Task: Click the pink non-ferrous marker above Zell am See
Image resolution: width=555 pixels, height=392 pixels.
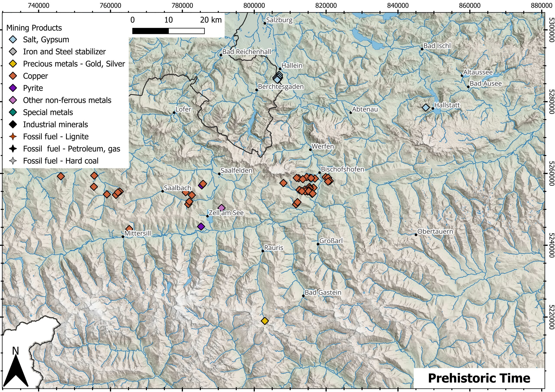Action: [x=221, y=208]
